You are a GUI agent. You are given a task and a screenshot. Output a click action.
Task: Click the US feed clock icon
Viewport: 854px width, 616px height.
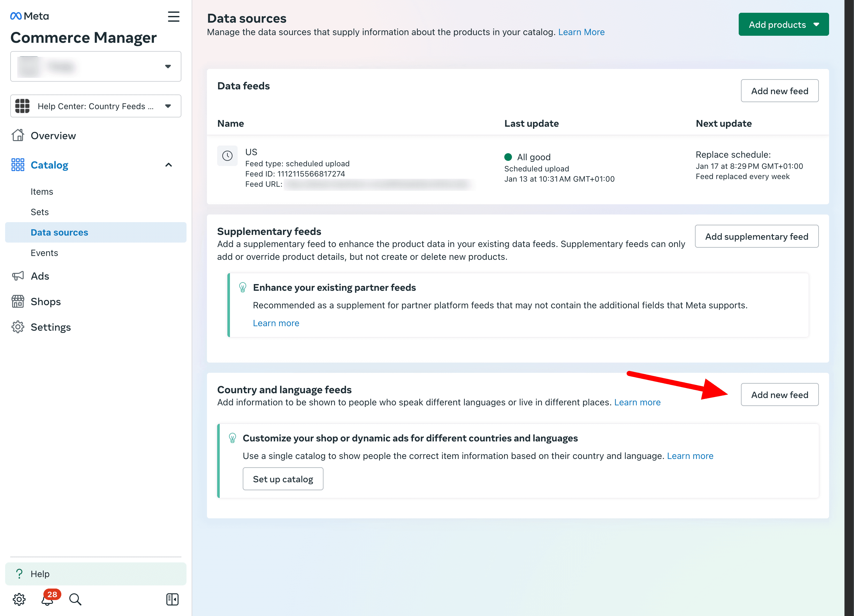coord(227,156)
